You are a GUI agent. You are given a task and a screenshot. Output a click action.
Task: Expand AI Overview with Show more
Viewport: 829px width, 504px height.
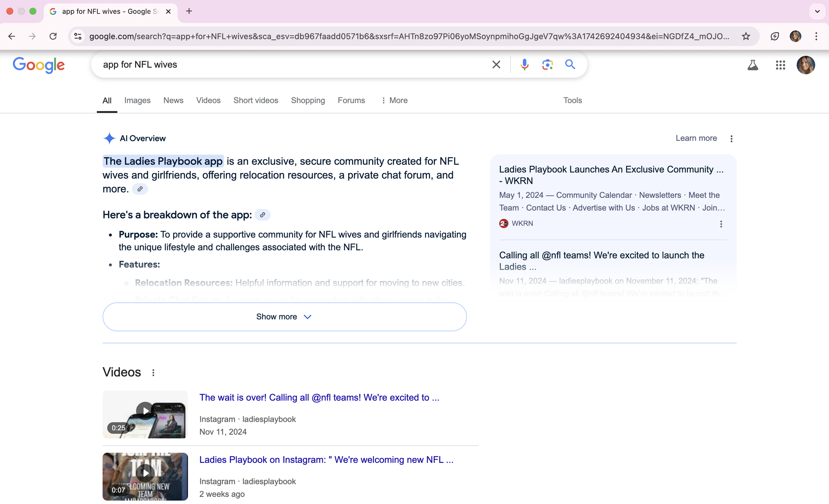tap(284, 317)
